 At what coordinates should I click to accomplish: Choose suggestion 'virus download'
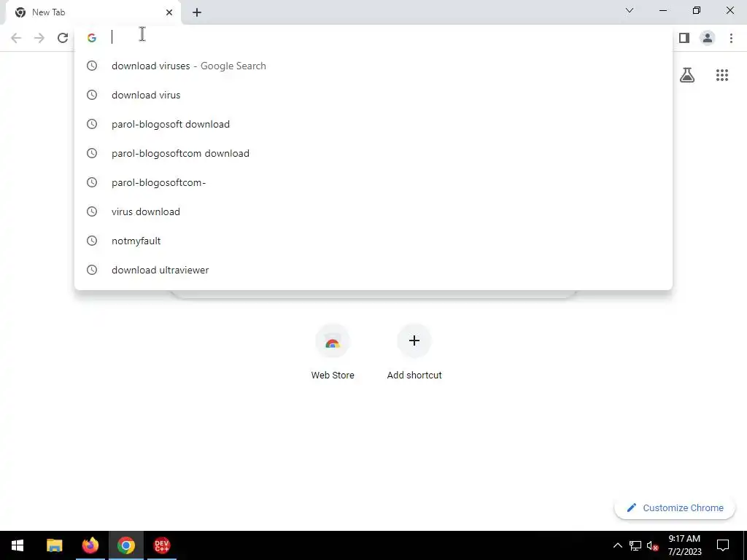[x=373, y=211]
